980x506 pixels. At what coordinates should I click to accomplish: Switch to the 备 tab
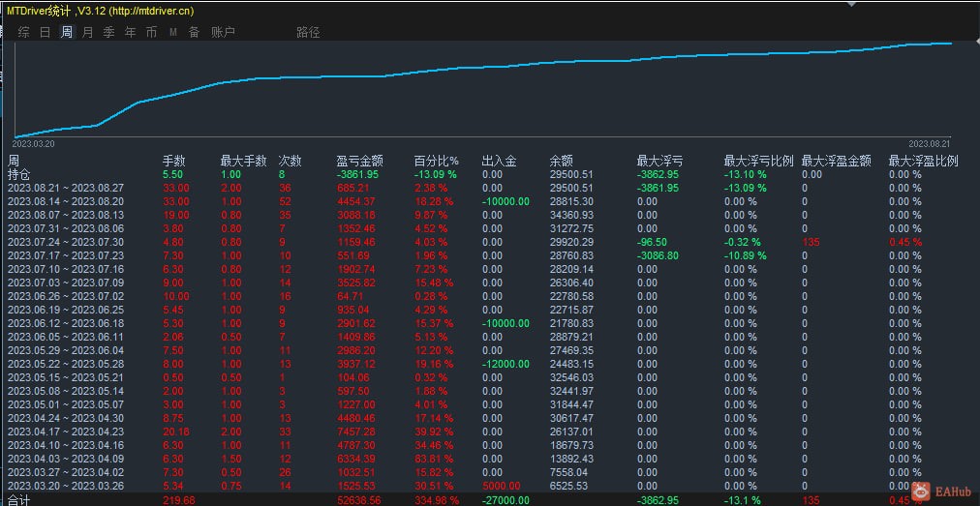tap(194, 33)
